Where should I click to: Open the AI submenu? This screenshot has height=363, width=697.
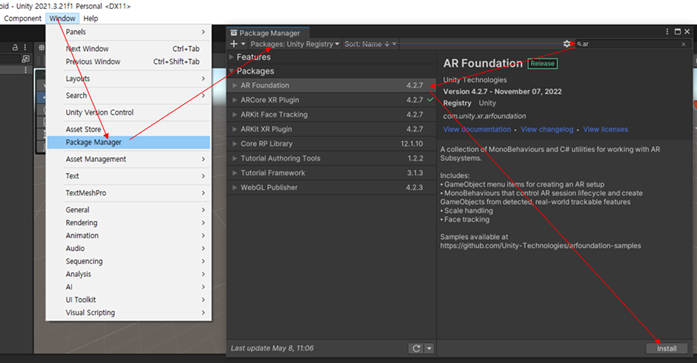pyautogui.click(x=128, y=287)
